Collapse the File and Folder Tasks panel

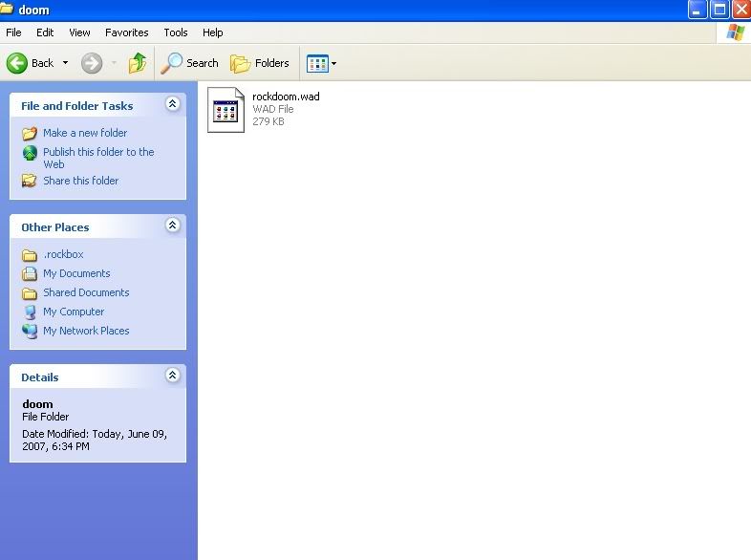coord(172,104)
